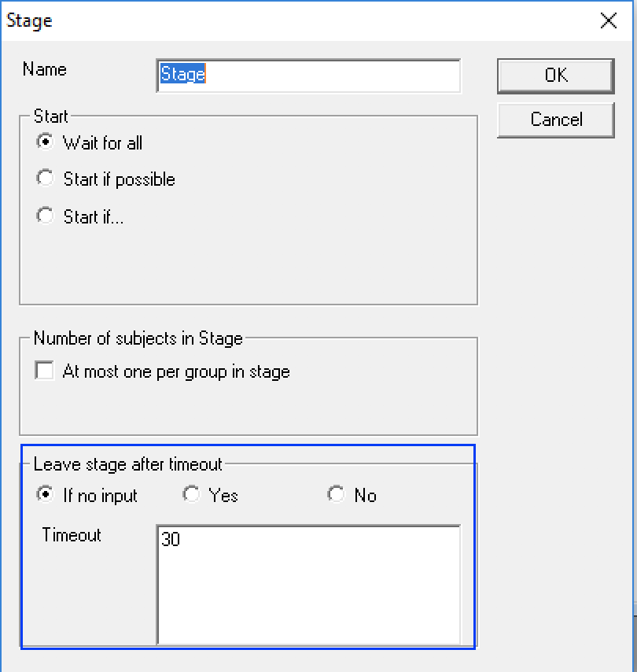Click the 'Number of subjects in Stage' heading
The height and width of the screenshot is (672, 637).
click(138, 338)
